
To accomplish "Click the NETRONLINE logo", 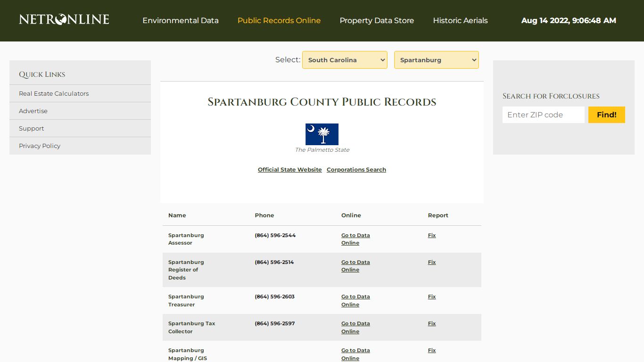I will 64,19.
